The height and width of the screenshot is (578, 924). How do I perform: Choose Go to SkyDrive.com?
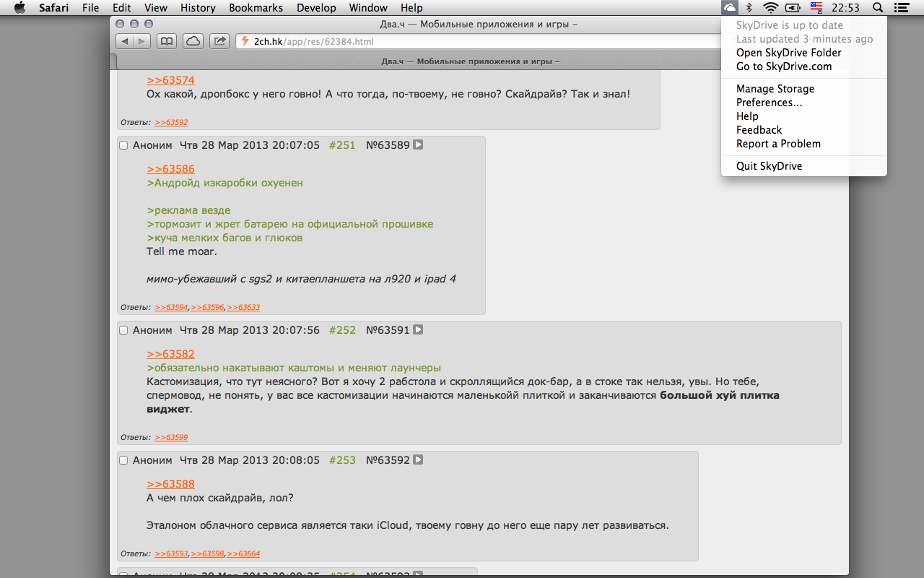[x=803, y=66]
